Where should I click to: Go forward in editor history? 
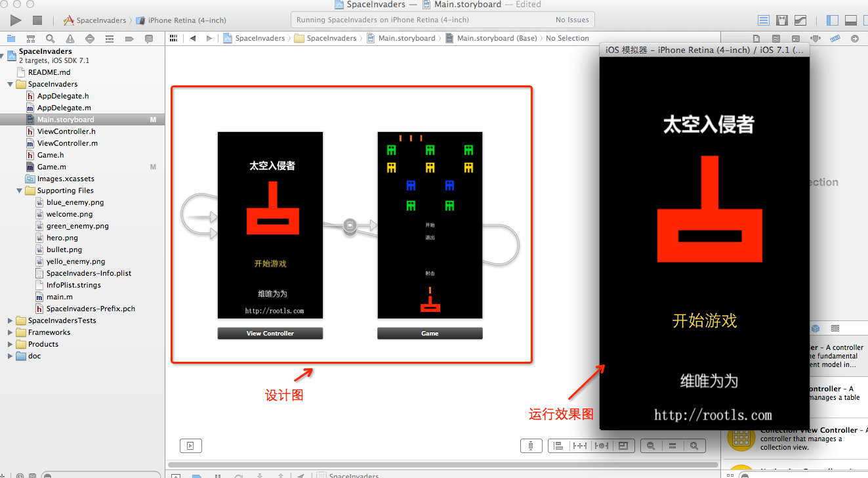(209, 38)
